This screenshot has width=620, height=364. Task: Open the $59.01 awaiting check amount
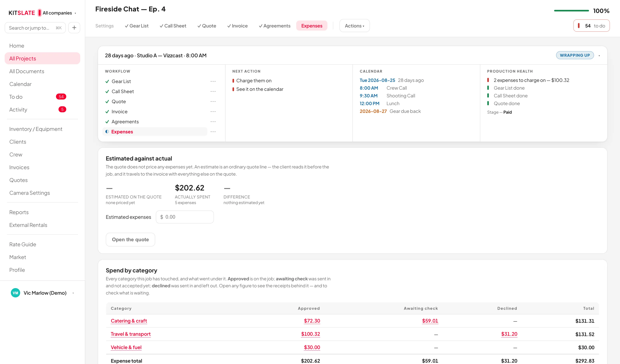pyautogui.click(x=430, y=321)
